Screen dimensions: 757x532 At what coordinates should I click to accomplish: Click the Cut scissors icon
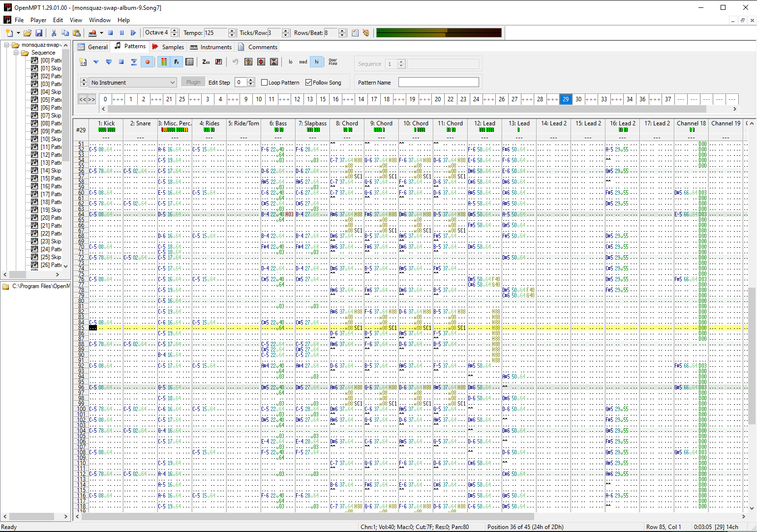pos(54,33)
